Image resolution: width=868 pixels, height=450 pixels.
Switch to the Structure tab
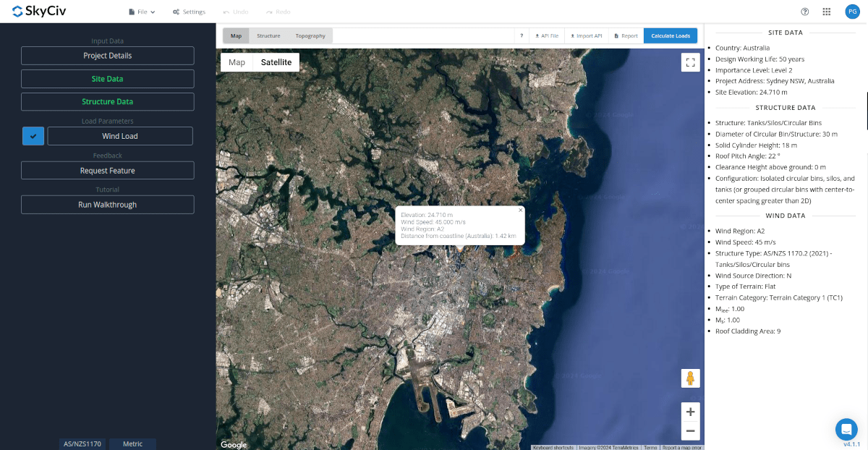(268, 35)
